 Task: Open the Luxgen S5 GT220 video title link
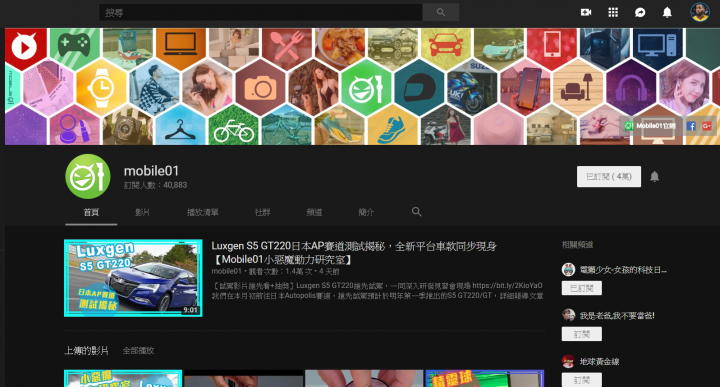354,253
